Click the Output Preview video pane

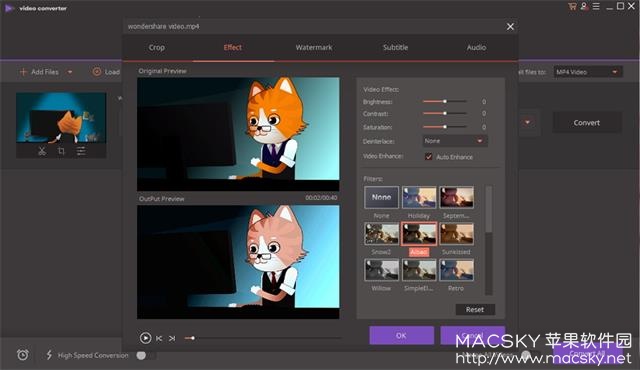point(238,262)
